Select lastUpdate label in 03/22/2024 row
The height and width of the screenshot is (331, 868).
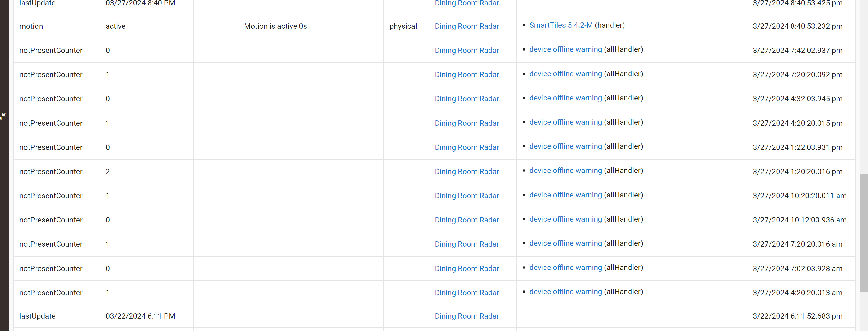click(x=37, y=316)
